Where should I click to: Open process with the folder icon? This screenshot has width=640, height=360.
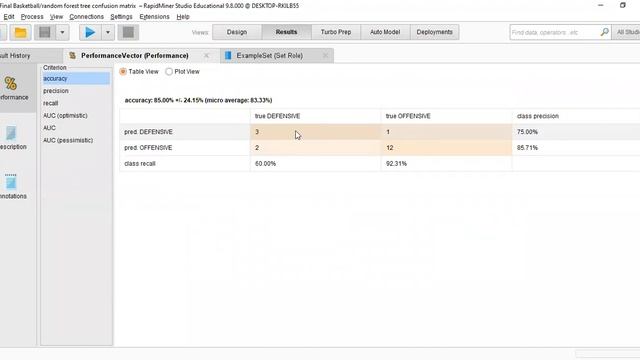[20, 32]
